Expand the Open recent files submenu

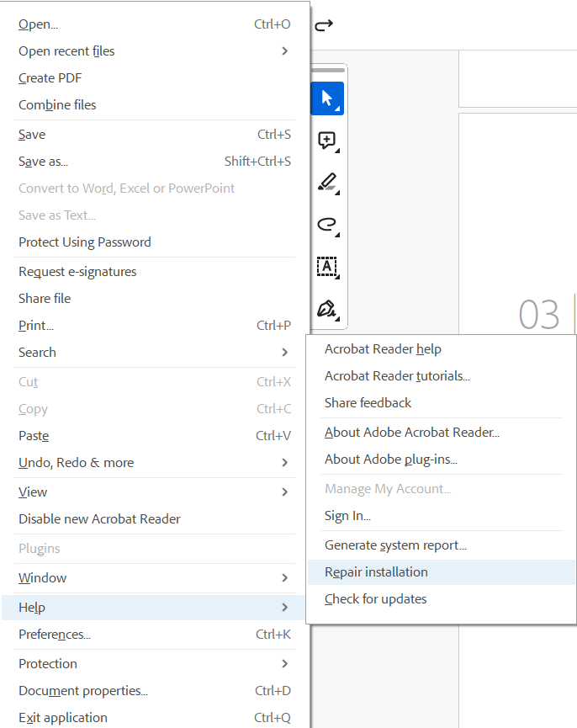pos(154,51)
